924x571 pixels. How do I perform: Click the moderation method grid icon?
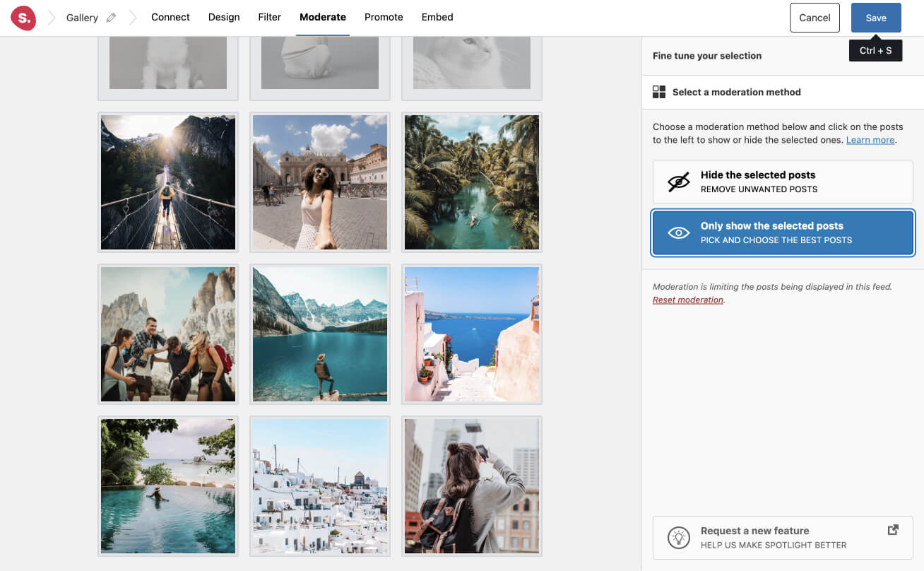click(x=659, y=92)
